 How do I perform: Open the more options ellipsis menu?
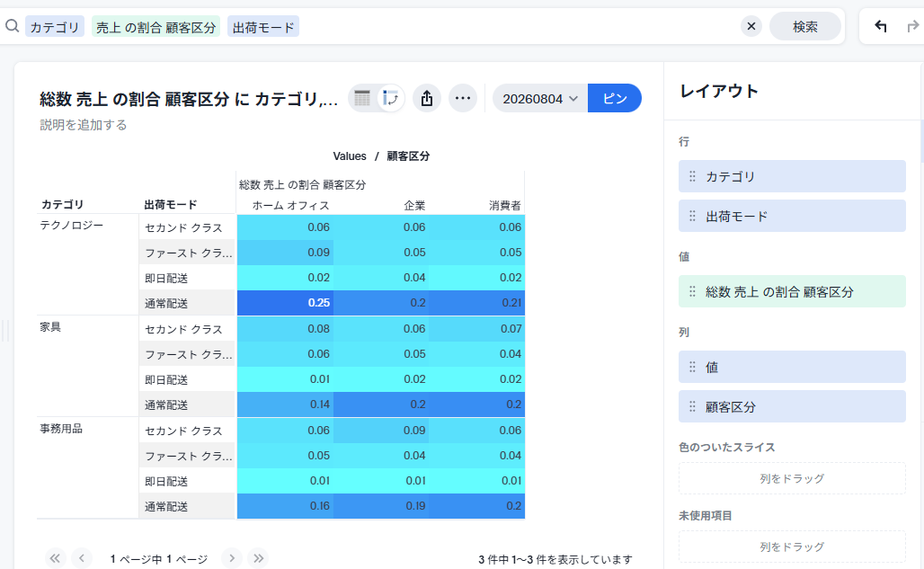[x=463, y=98]
